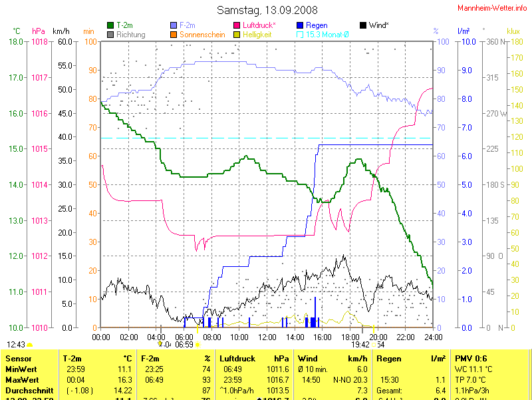Click the green T-2m legend swatch
Screen dimensions: 532x400
(110, 25)
